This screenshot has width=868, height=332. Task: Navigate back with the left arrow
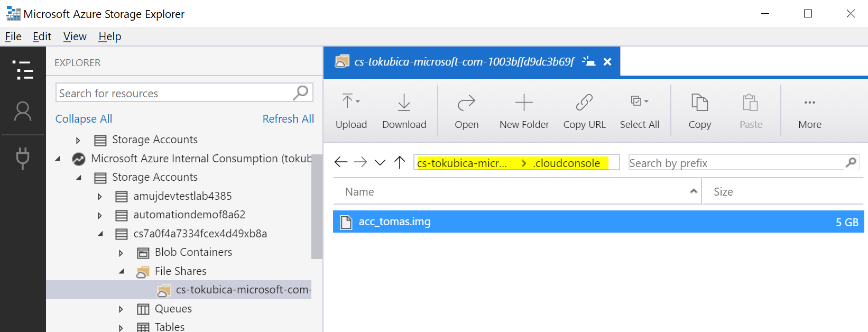coord(341,162)
